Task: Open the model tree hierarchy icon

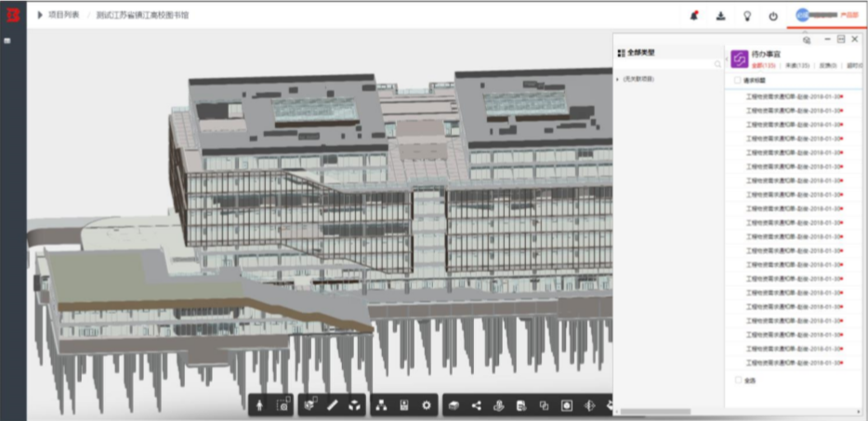Action: pos(381,405)
